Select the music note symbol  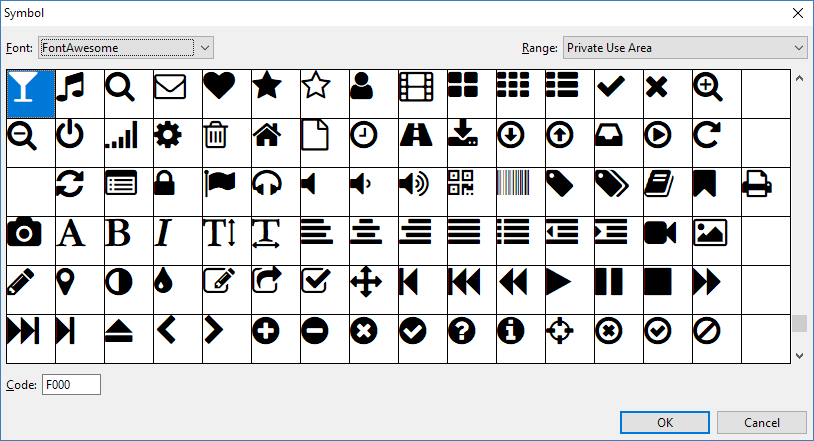pos(79,93)
